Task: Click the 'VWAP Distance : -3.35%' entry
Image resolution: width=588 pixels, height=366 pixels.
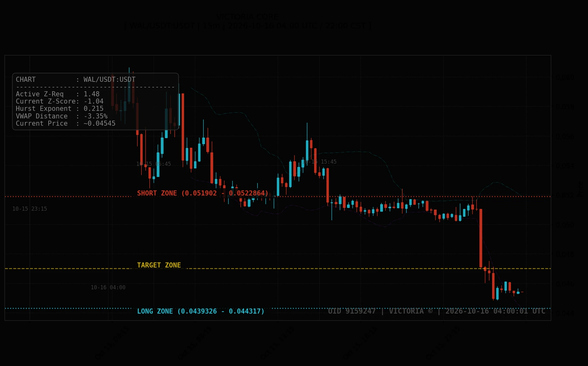Action: pyautogui.click(x=62, y=116)
